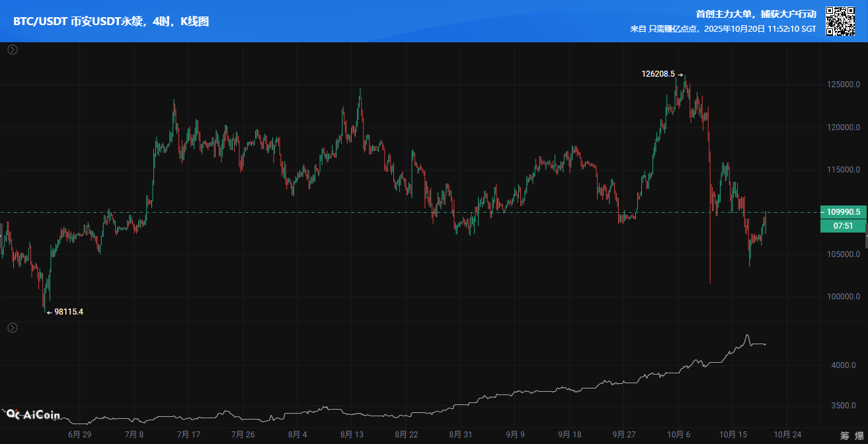
Task: Click the candle countdown timer 07:51
Action: click(843, 226)
